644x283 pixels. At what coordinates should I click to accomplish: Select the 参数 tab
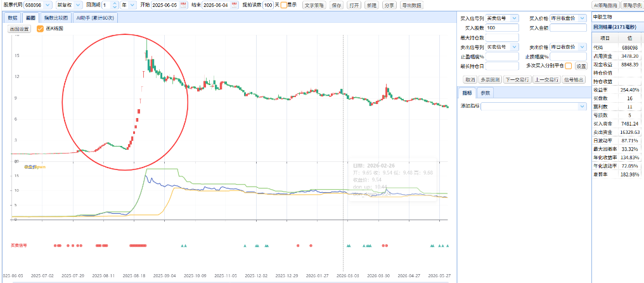point(485,93)
